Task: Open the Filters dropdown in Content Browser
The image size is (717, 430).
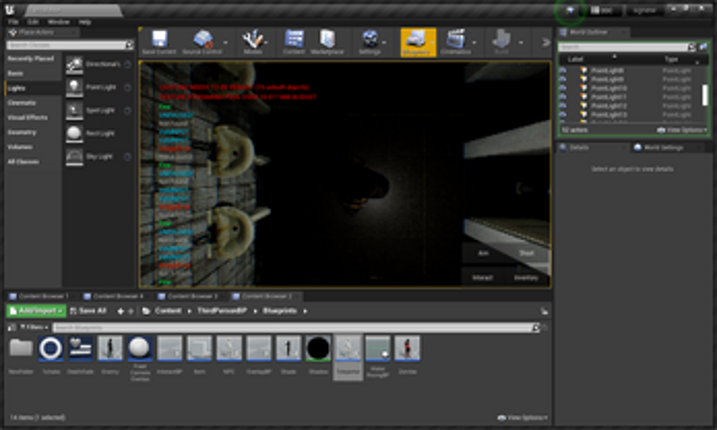Action: coord(34,328)
